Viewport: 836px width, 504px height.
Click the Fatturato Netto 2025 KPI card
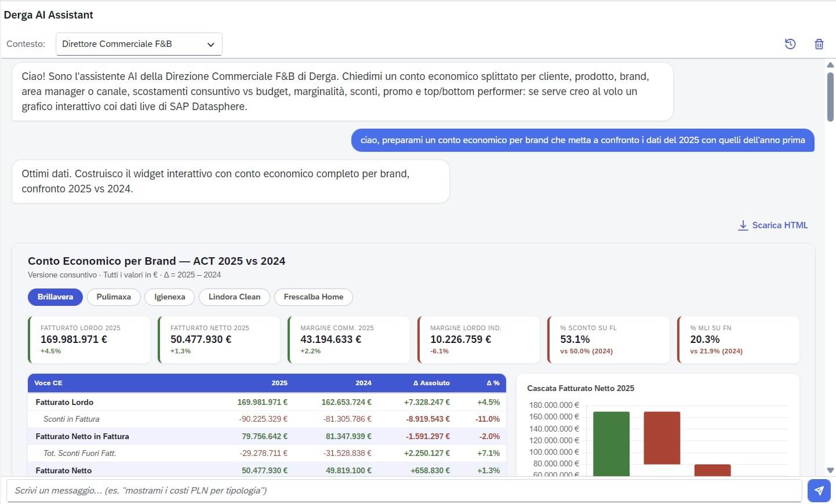pyautogui.click(x=219, y=340)
